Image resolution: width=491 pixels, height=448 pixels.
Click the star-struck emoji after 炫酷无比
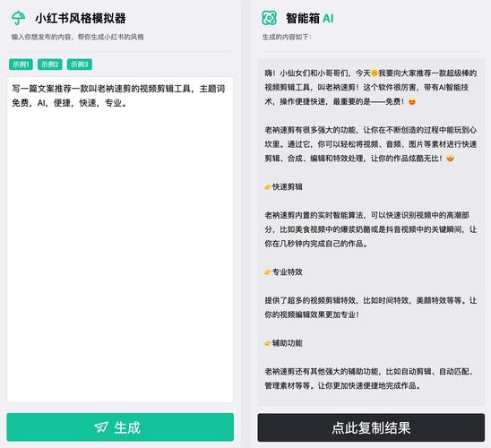coord(451,159)
